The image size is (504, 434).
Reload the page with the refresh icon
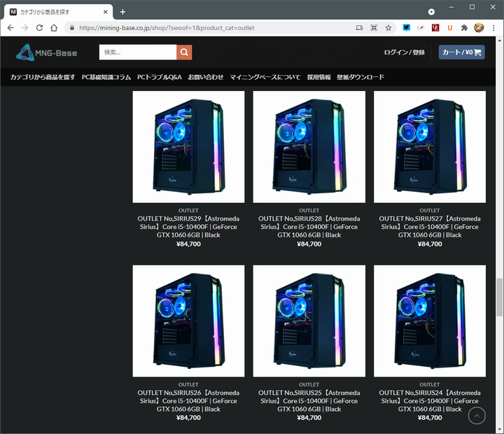pyautogui.click(x=39, y=28)
